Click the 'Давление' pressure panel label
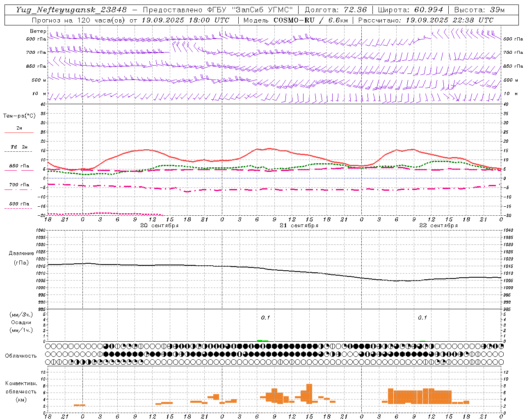 pos(21,253)
